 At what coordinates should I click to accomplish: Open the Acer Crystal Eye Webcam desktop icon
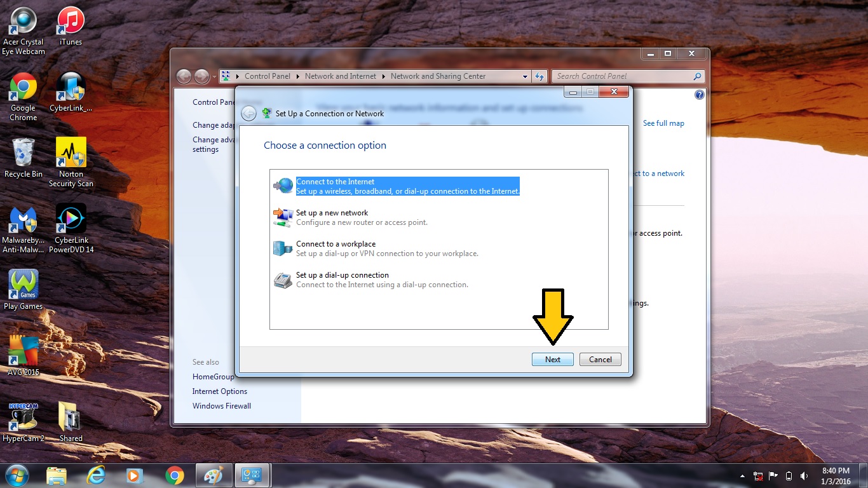pos(24,31)
